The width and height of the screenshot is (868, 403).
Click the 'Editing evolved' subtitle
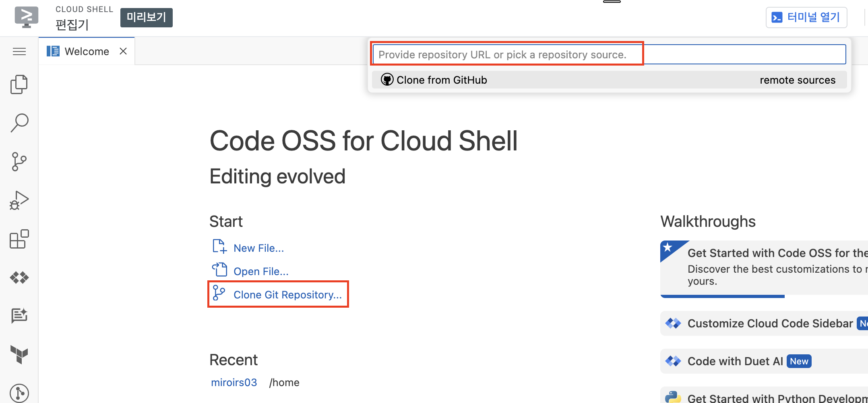277,176
